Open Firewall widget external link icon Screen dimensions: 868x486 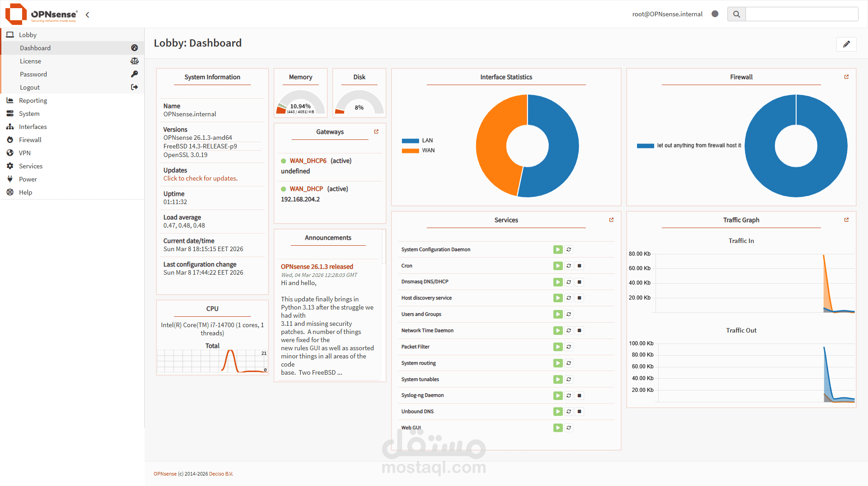click(846, 77)
